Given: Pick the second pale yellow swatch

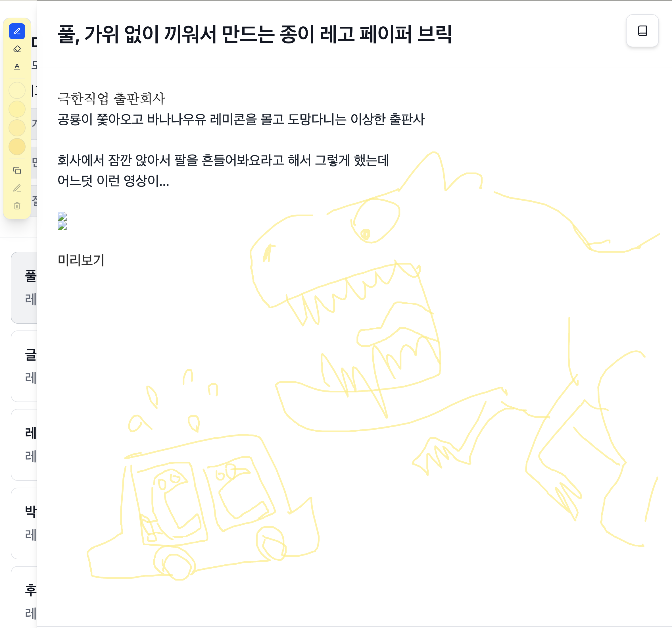Looking at the screenshot, I should tap(17, 109).
